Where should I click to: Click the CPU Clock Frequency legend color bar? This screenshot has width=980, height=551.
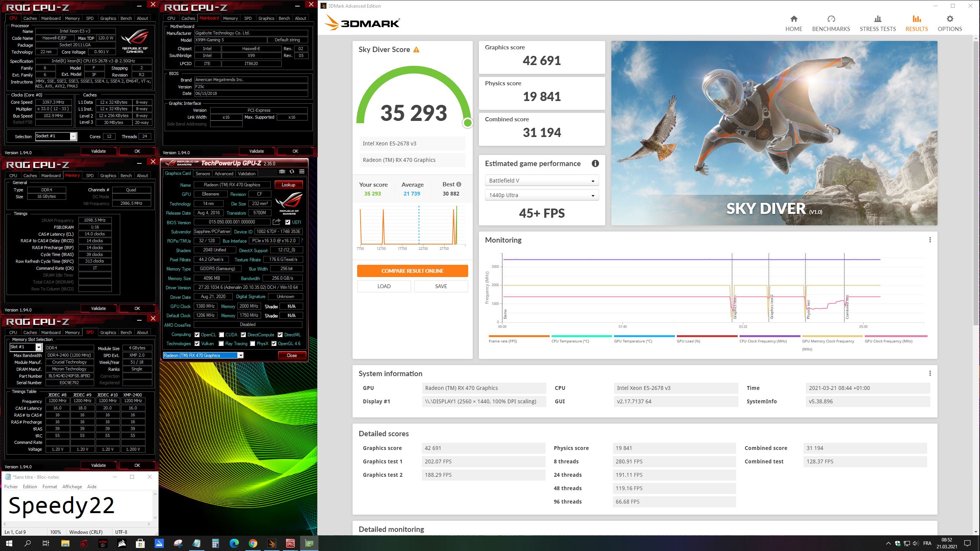click(x=770, y=336)
